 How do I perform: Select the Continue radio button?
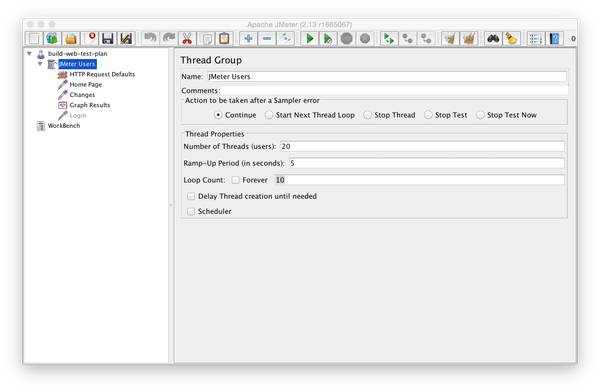tap(218, 115)
